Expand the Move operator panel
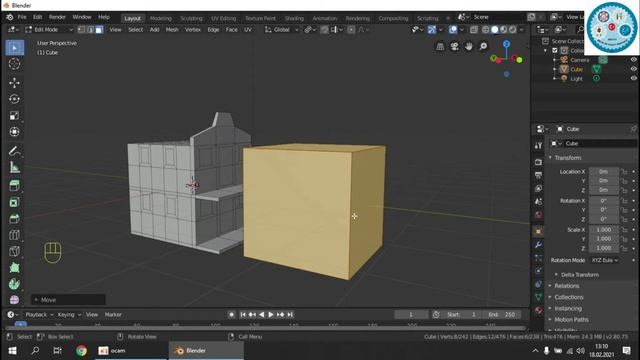The width and height of the screenshot is (640, 360). coord(68,300)
